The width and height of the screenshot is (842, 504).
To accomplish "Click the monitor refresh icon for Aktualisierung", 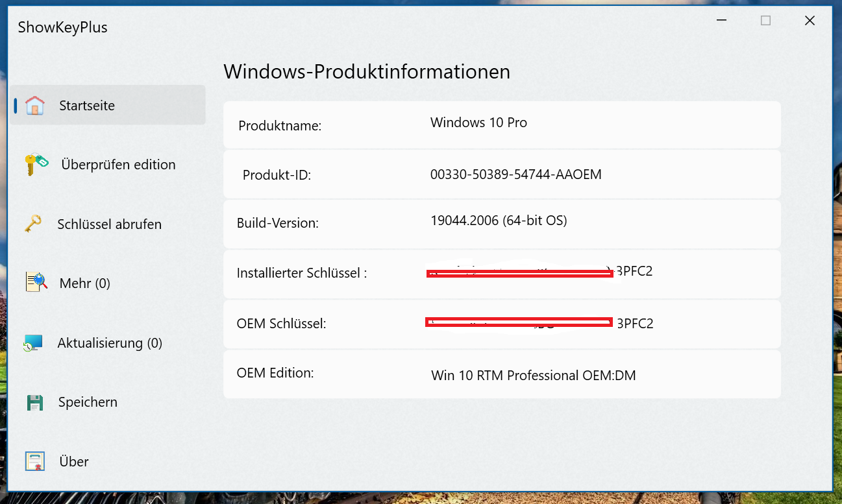I will click(33, 343).
